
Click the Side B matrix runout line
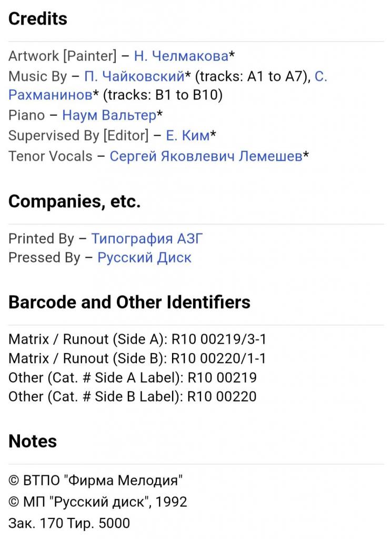(x=137, y=359)
